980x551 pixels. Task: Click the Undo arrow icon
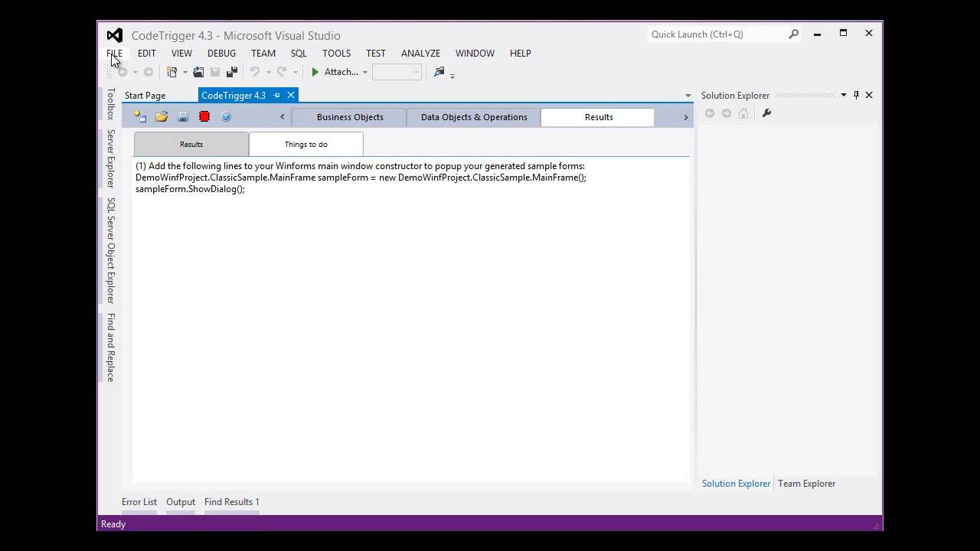(255, 72)
